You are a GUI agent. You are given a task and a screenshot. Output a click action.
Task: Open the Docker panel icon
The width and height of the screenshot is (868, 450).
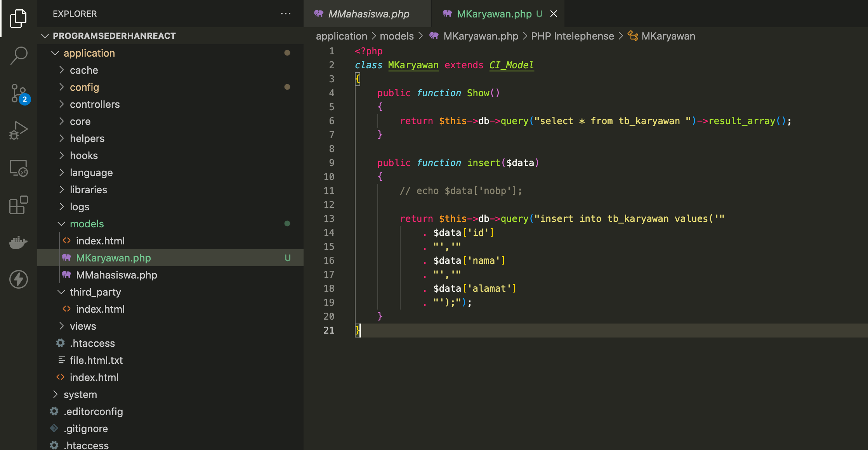[x=18, y=242]
